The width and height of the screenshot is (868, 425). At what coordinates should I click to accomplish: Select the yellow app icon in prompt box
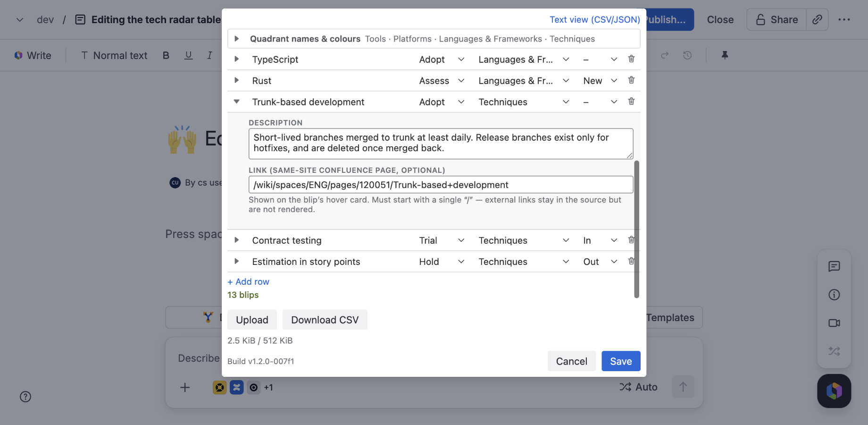tap(219, 388)
